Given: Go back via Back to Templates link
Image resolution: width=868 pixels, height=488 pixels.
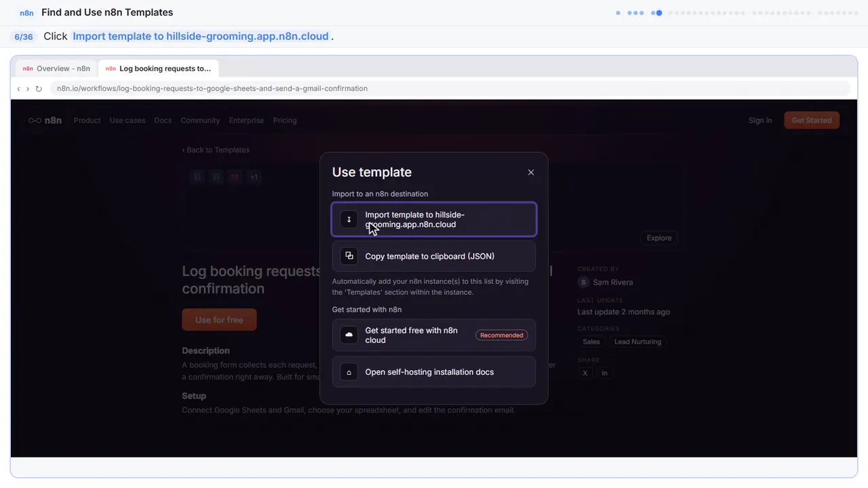Looking at the screenshot, I should pos(216,150).
